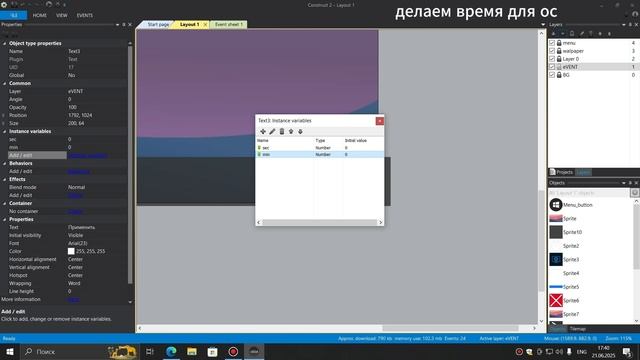Collapse the Container section
This screenshot has height=360, width=640.
pos(4,203)
